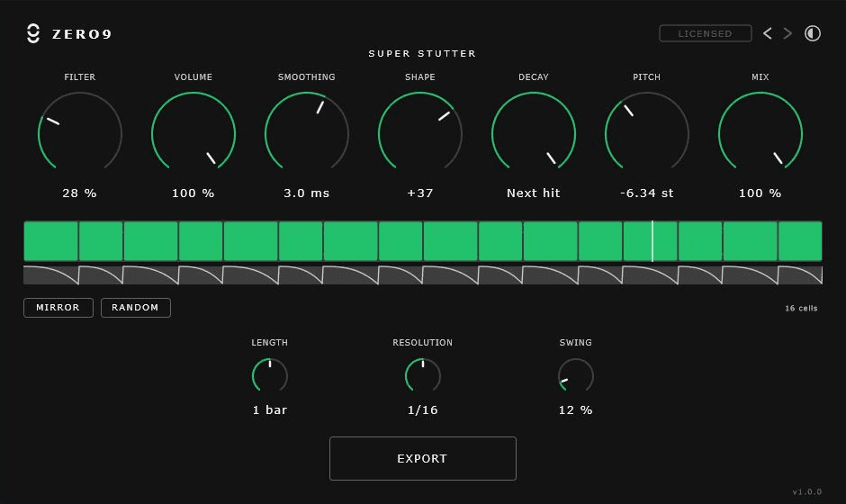Click the RESOLUTION label
This screenshot has height=504, width=846.
(422, 343)
